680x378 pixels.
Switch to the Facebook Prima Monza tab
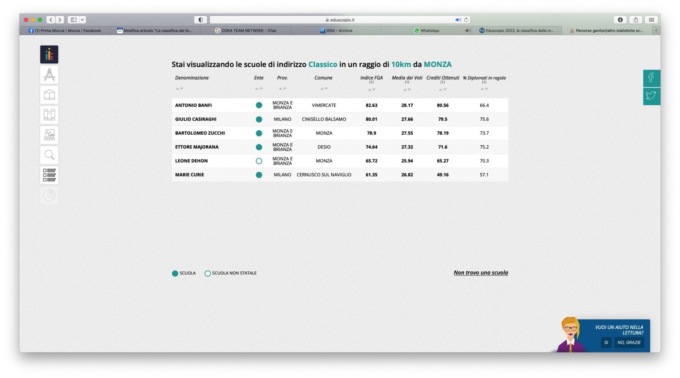(65, 31)
